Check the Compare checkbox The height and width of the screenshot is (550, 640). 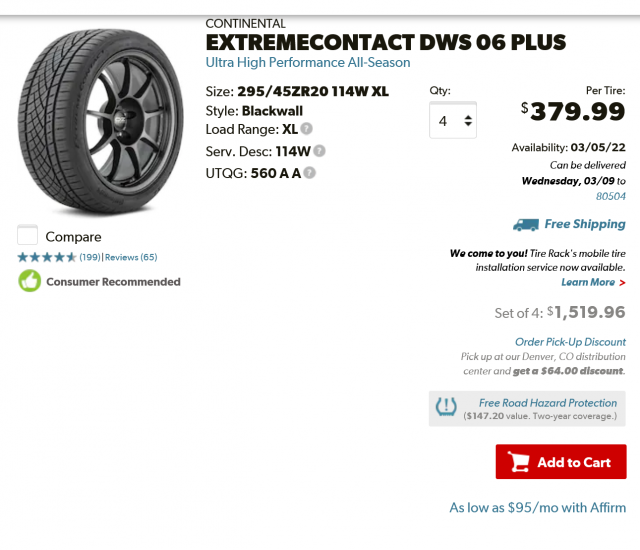pos(28,236)
